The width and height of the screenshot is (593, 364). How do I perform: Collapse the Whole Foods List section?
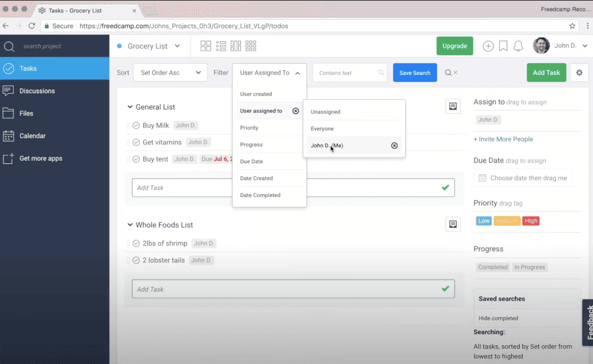coord(130,224)
